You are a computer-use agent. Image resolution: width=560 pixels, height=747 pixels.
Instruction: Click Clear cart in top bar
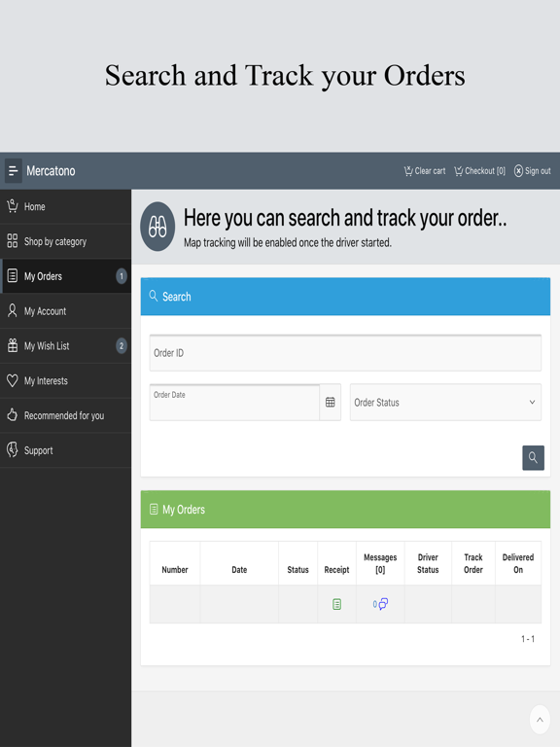tap(425, 170)
